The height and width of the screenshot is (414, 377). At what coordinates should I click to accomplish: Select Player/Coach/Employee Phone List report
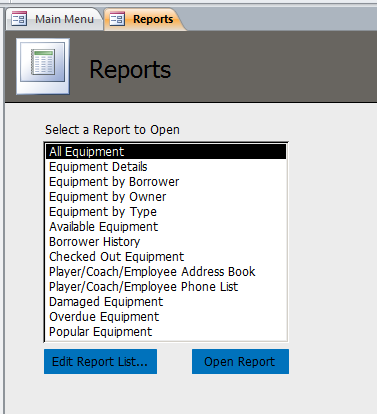(166, 287)
